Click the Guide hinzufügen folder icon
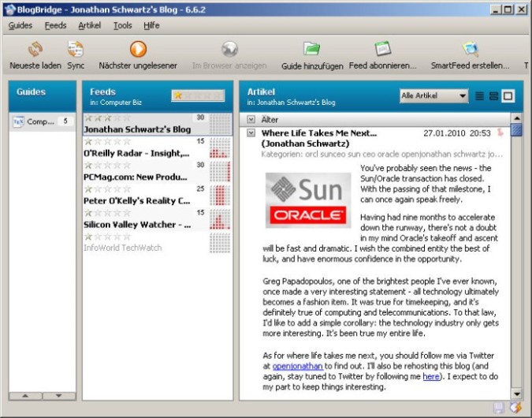 tap(312, 50)
